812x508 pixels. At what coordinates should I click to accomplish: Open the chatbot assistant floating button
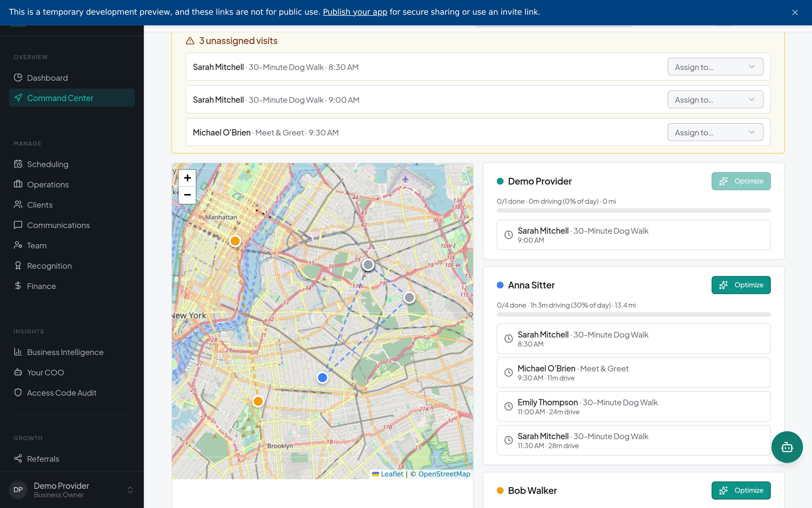tap(787, 447)
